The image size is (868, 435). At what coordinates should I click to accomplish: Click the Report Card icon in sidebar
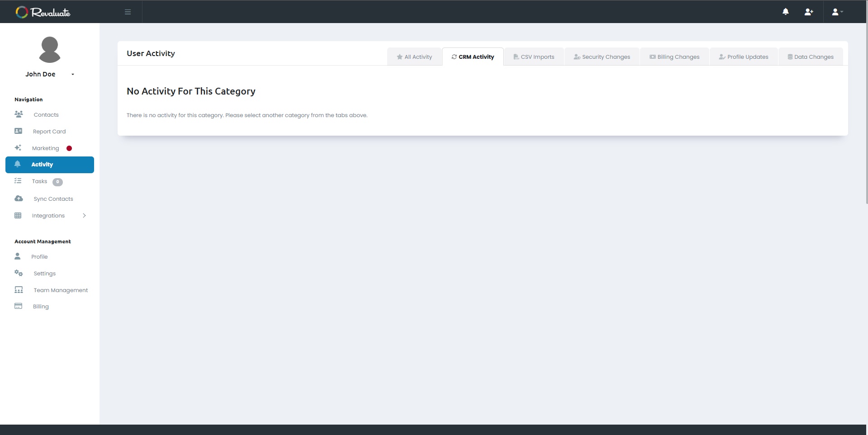[x=19, y=131]
